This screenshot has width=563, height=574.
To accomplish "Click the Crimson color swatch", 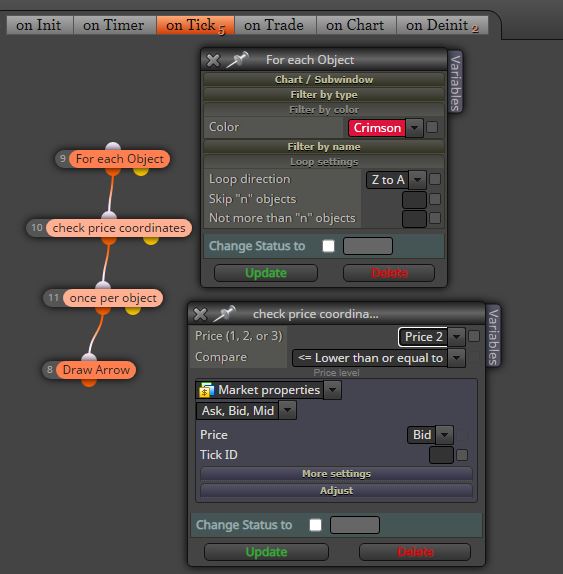I will tap(377, 128).
